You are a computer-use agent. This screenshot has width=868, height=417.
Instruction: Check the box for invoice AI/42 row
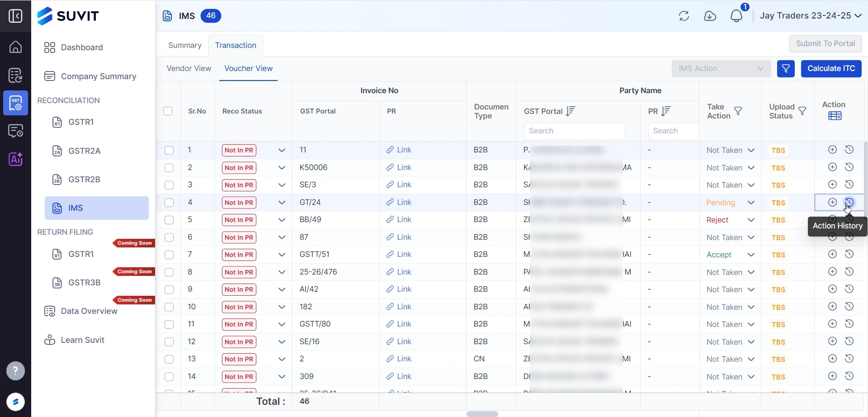(x=169, y=289)
